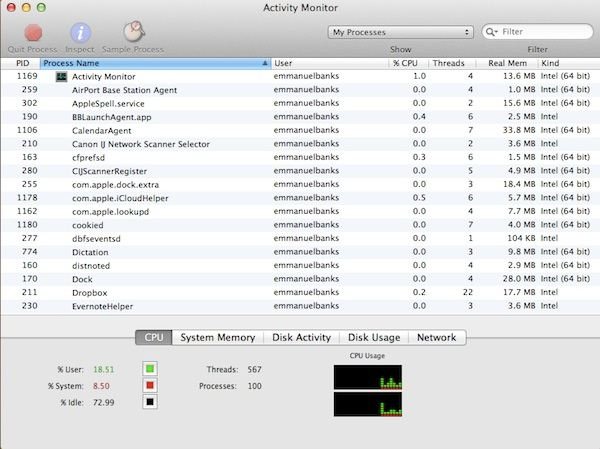Image resolution: width=600 pixels, height=449 pixels.
Task: Click the % System value 8.50
Action: pyautogui.click(x=101, y=386)
